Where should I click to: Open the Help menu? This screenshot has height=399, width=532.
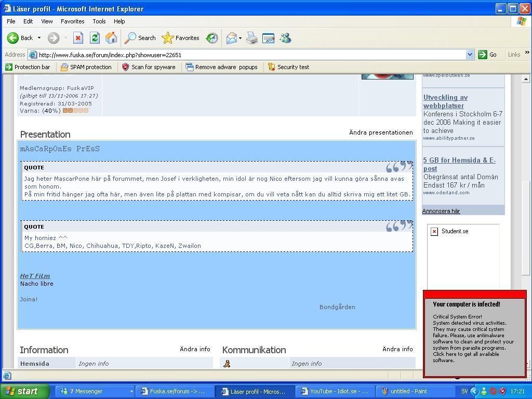119,21
